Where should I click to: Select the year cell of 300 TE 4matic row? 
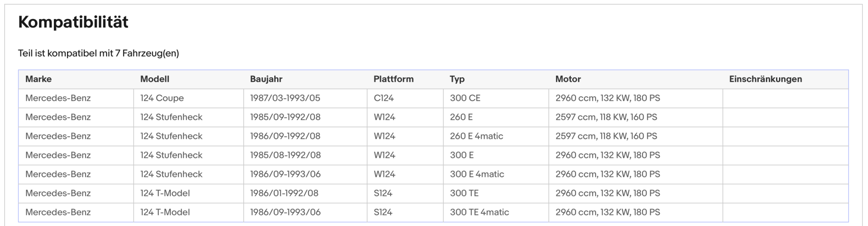click(305, 212)
